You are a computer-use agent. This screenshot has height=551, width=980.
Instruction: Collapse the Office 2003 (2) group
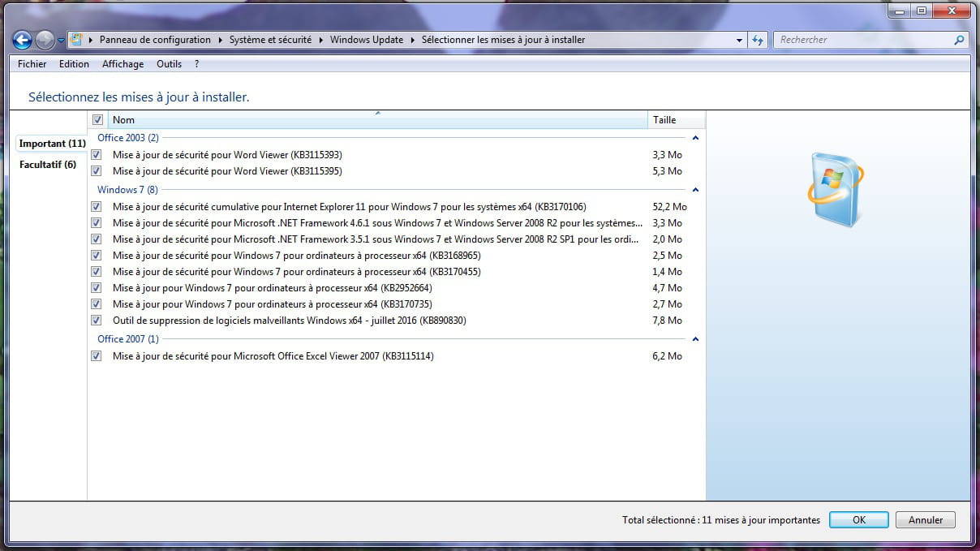pyautogui.click(x=695, y=138)
